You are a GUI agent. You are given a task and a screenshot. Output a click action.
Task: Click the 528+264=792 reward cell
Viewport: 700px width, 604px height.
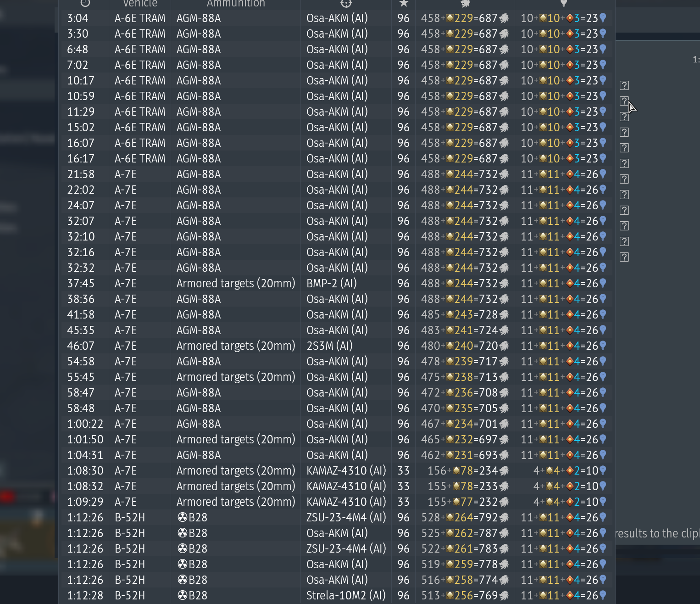[465, 518]
